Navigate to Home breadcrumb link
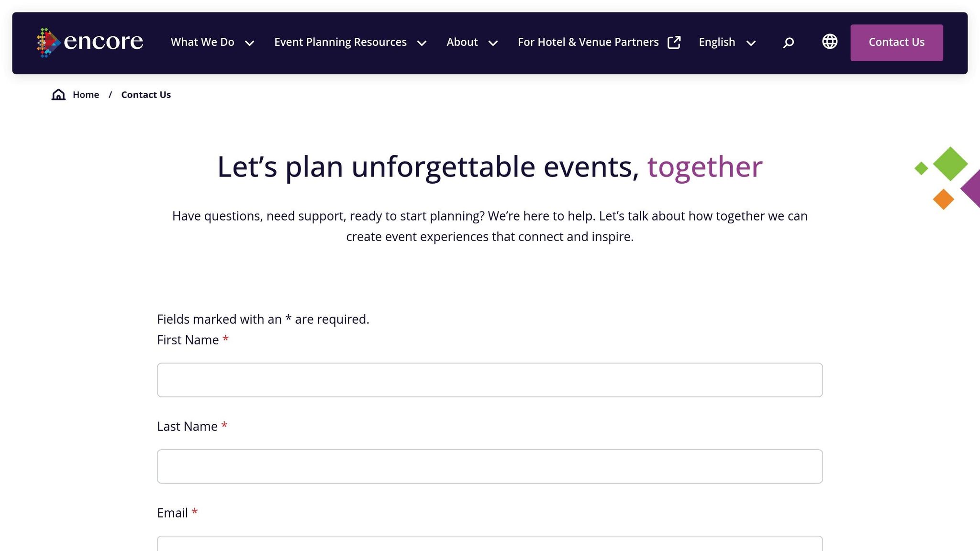The image size is (980, 551). [x=86, y=95]
